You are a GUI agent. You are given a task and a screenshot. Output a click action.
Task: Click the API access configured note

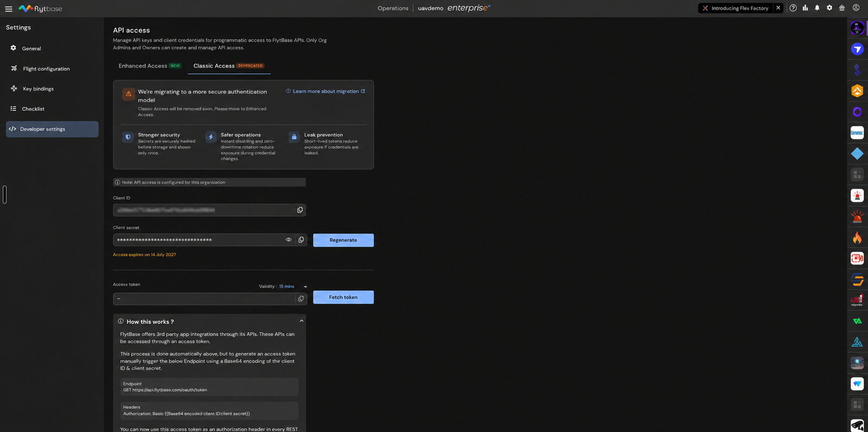(209, 182)
